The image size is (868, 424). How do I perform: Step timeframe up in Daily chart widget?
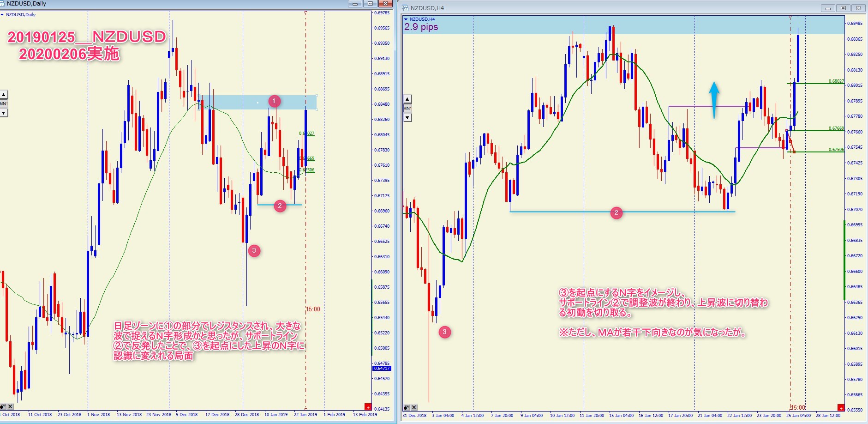click(x=4, y=95)
